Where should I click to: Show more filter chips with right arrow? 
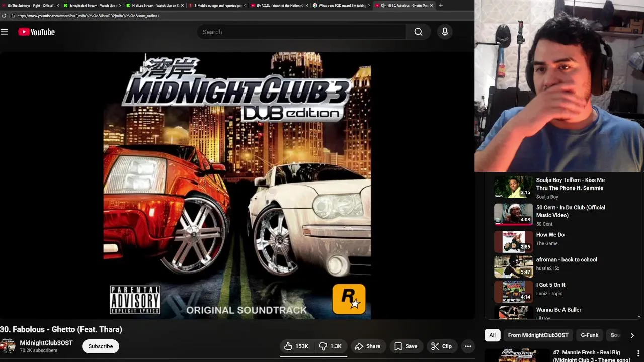(632, 335)
